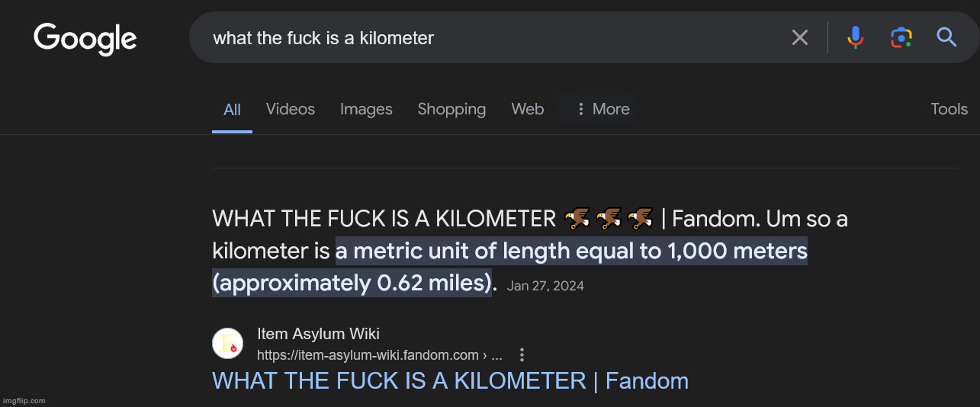This screenshot has width=980, height=407.
Task: Switch to the Web tab
Action: [x=528, y=109]
